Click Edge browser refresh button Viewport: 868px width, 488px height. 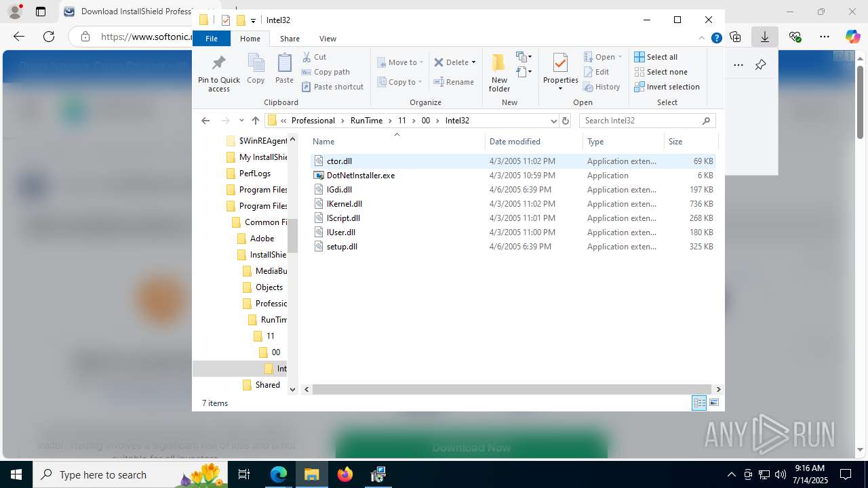click(x=49, y=37)
